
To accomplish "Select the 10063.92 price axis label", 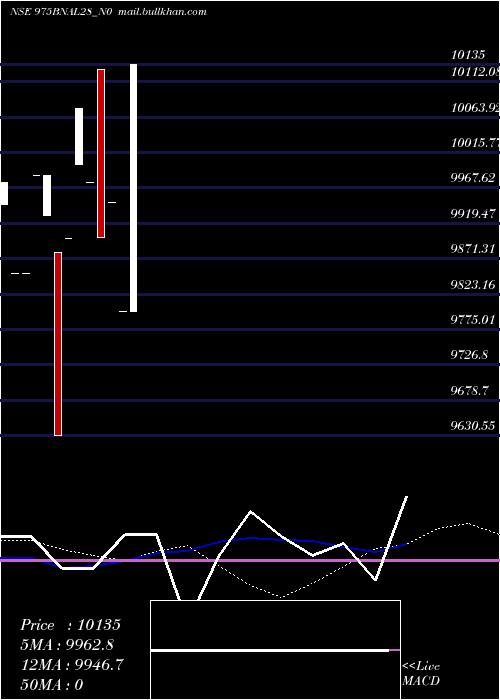I will click(x=475, y=108).
